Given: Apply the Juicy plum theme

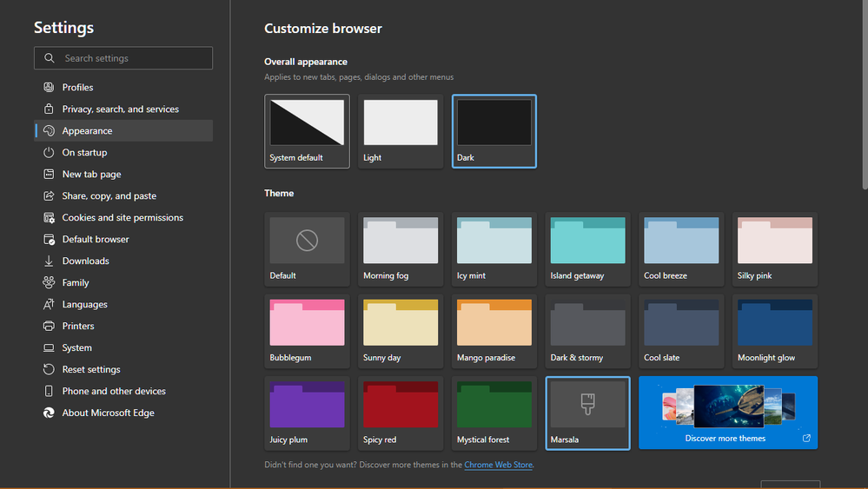Looking at the screenshot, I should (307, 413).
